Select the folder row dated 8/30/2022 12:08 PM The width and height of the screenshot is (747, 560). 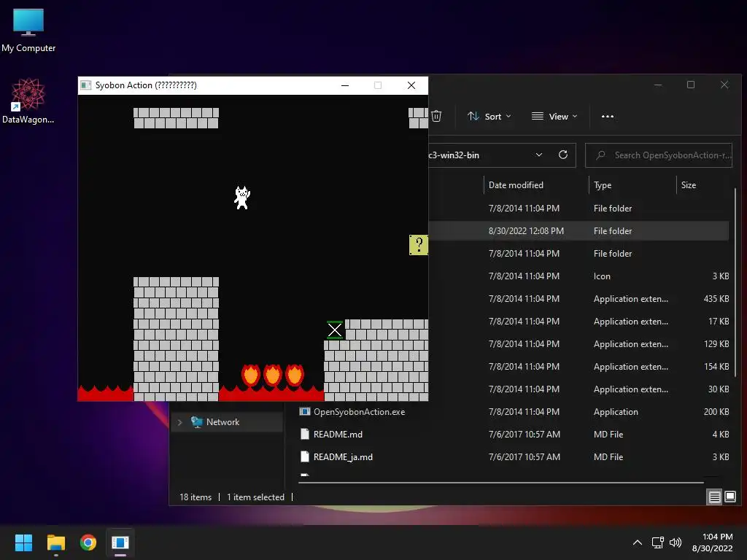coord(578,231)
